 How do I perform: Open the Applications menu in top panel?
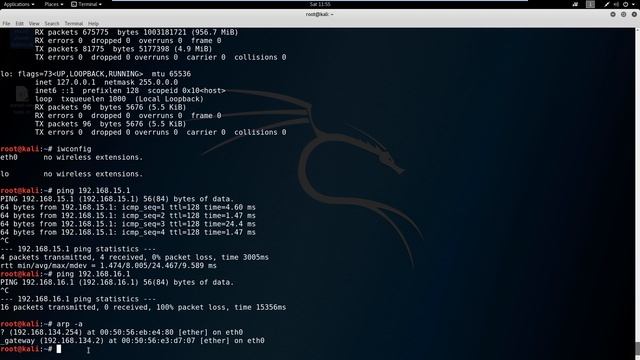(19, 4)
